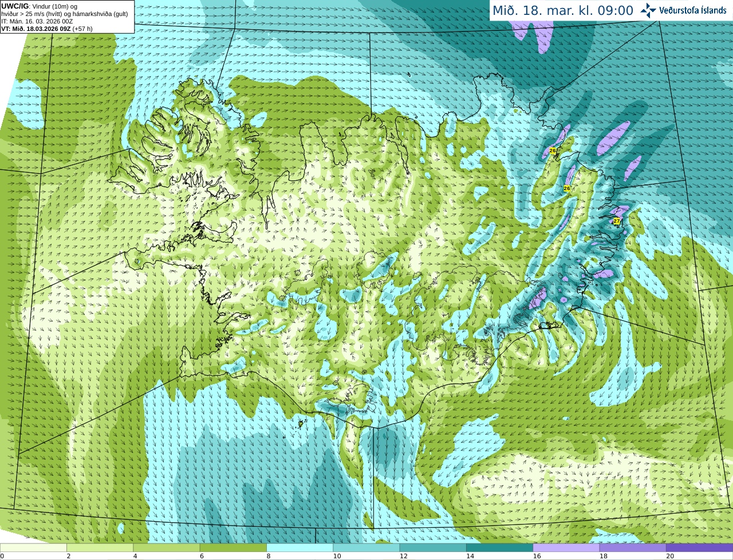Click the scale label 4
This screenshot has width=733, height=560.
pos(135,556)
